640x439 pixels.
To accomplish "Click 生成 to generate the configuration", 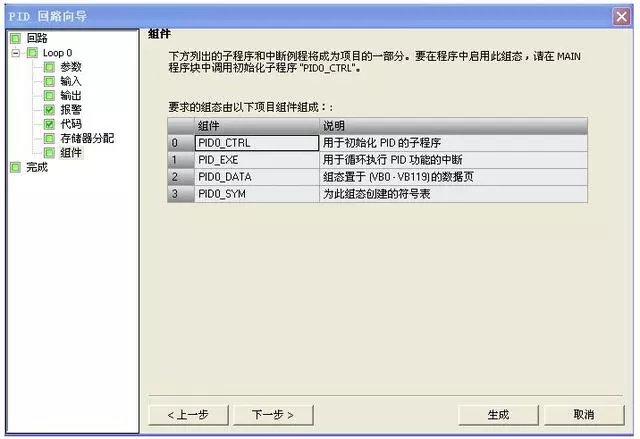I will pos(498,414).
